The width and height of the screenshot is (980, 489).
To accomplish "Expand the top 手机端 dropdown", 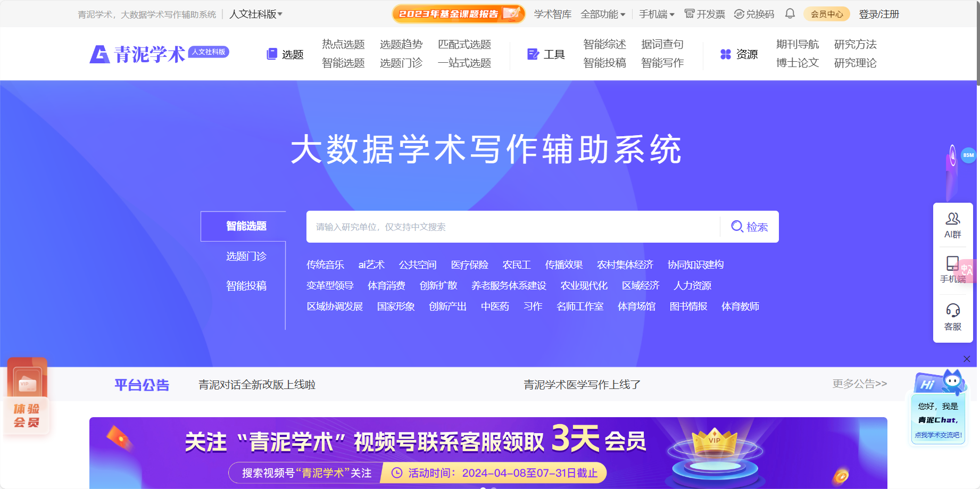I will [655, 14].
